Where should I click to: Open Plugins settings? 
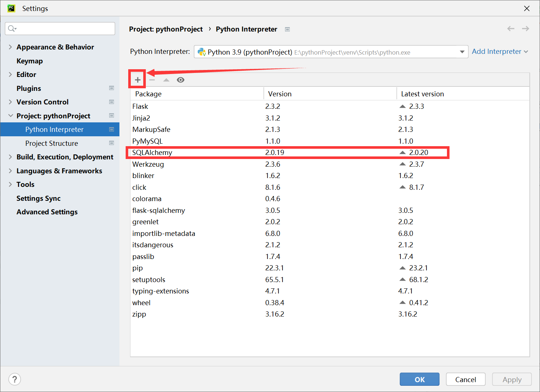[29, 88]
